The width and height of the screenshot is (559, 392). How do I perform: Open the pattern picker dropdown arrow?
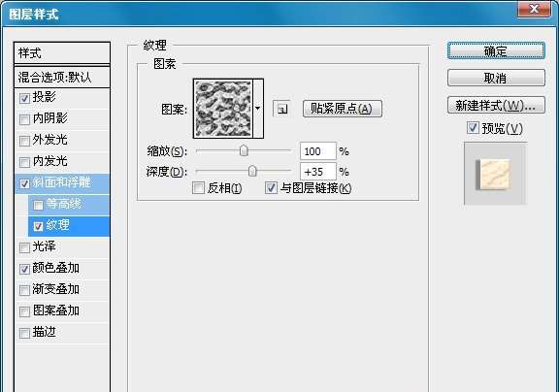(x=258, y=109)
